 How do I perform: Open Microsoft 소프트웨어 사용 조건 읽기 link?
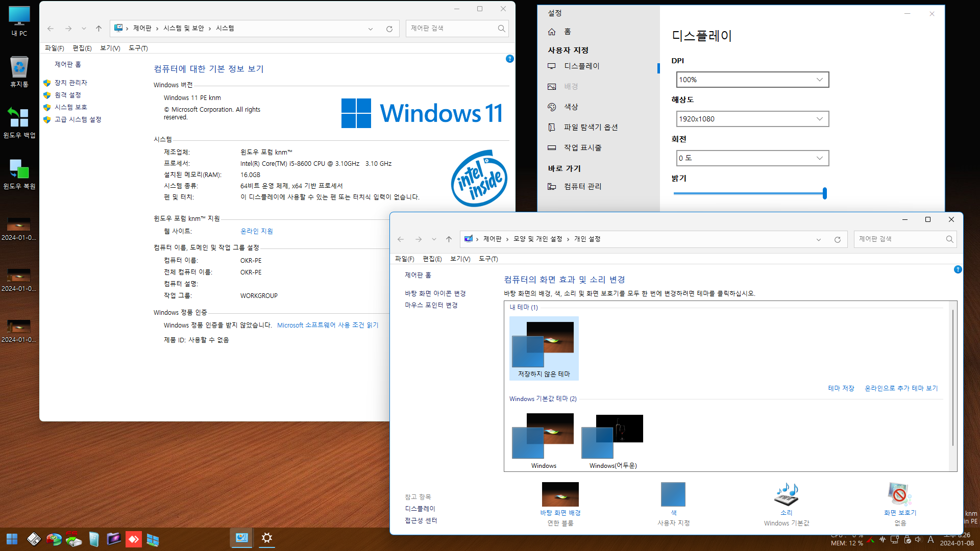(x=328, y=325)
